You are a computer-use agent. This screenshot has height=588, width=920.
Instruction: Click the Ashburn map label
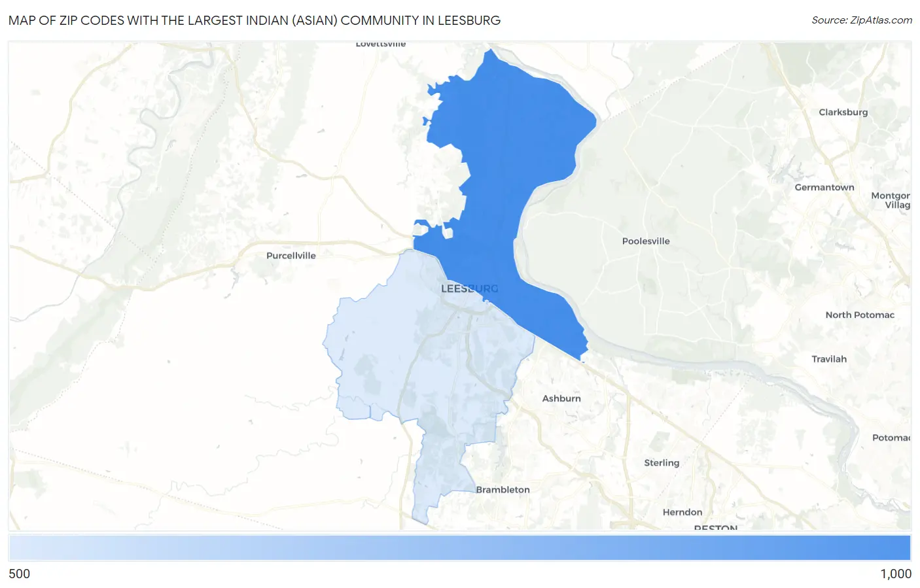[x=561, y=398]
